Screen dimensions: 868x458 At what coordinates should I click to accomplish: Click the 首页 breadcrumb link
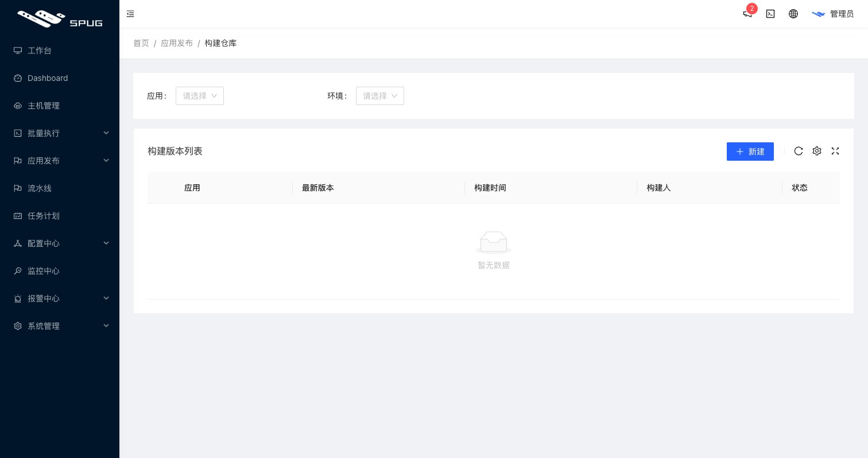pyautogui.click(x=141, y=43)
